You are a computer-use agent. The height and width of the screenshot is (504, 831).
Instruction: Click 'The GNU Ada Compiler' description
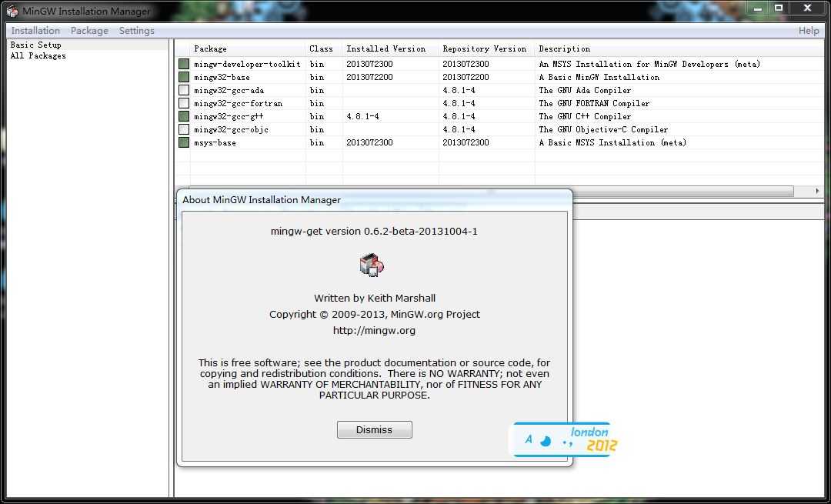pyautogui.click(x=585, y=91)
